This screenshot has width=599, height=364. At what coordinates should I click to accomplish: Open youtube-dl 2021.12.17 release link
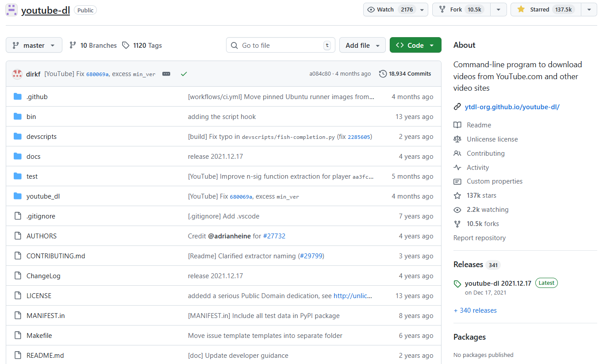[x=498, y=284]
